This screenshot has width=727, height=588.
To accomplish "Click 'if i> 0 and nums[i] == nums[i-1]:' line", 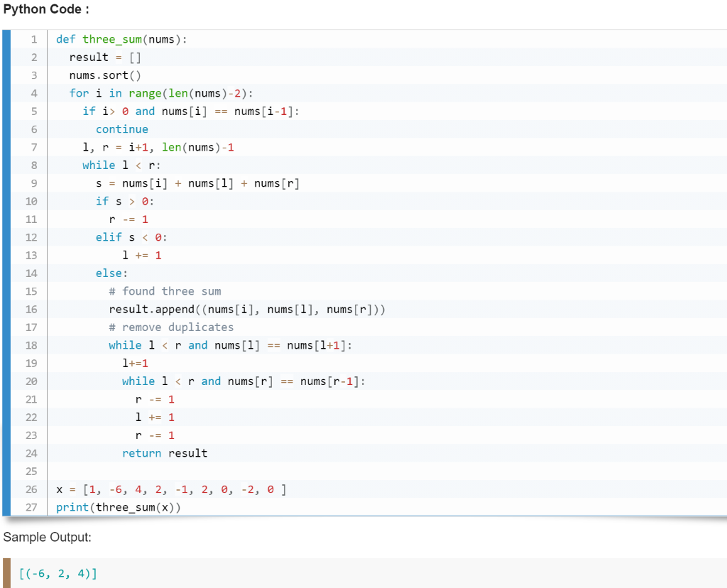I will coord(191,111).
